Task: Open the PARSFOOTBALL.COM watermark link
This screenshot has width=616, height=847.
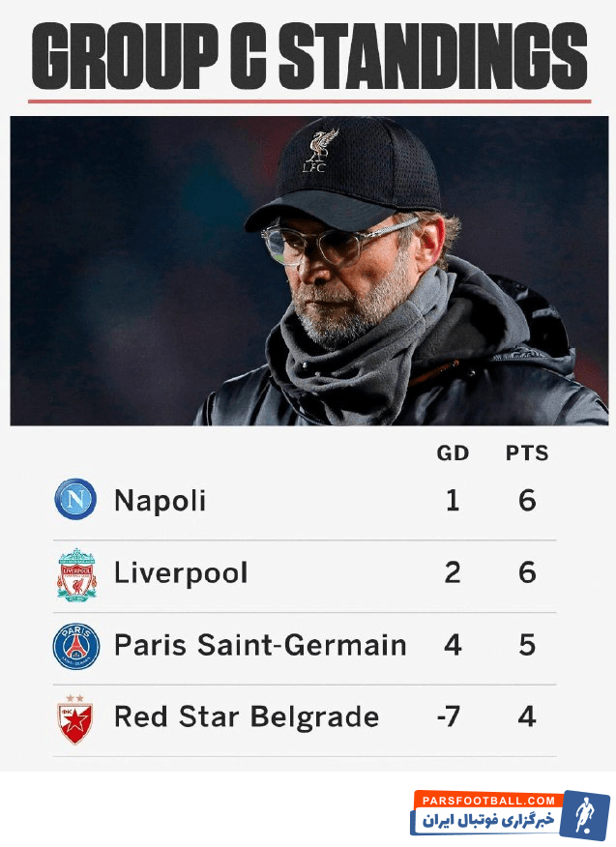Action: pos(488,801)
